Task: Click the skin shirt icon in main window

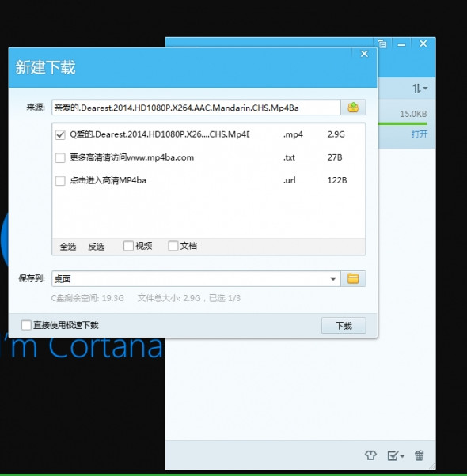Action: click(370, 455)
